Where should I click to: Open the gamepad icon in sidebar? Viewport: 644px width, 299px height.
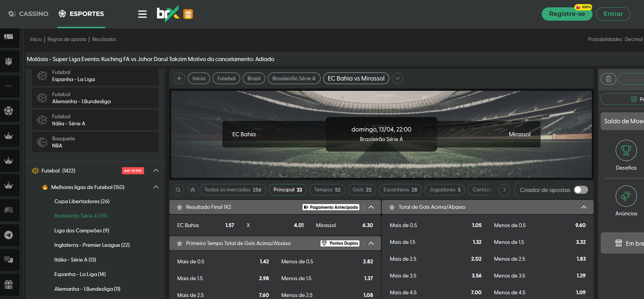point(9,210)
